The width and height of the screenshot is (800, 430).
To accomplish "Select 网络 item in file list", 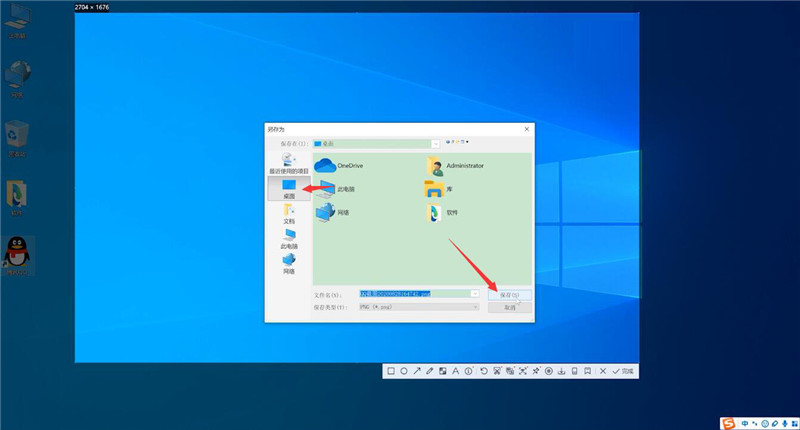I will coord(332,213).
